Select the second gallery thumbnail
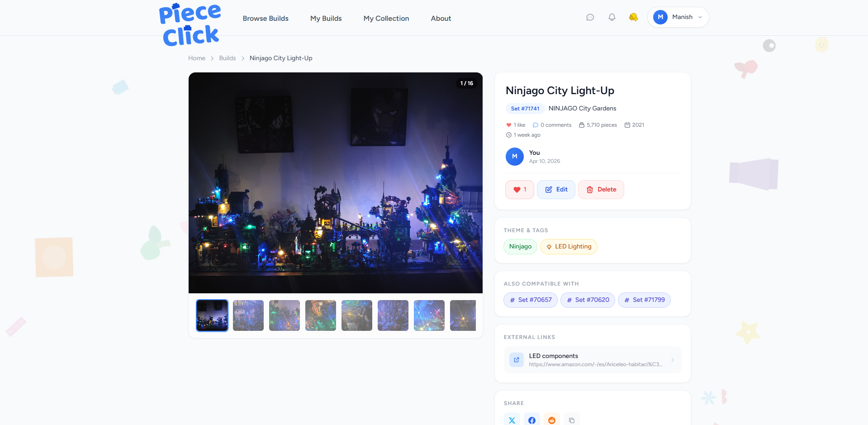Viewport: 868px width, 425px height. pos(248,315)
